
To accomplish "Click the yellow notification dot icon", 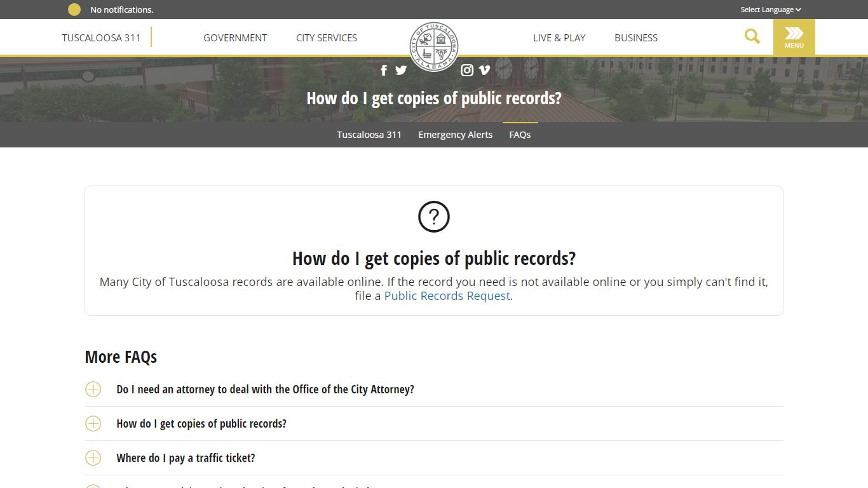I will 74,10.
